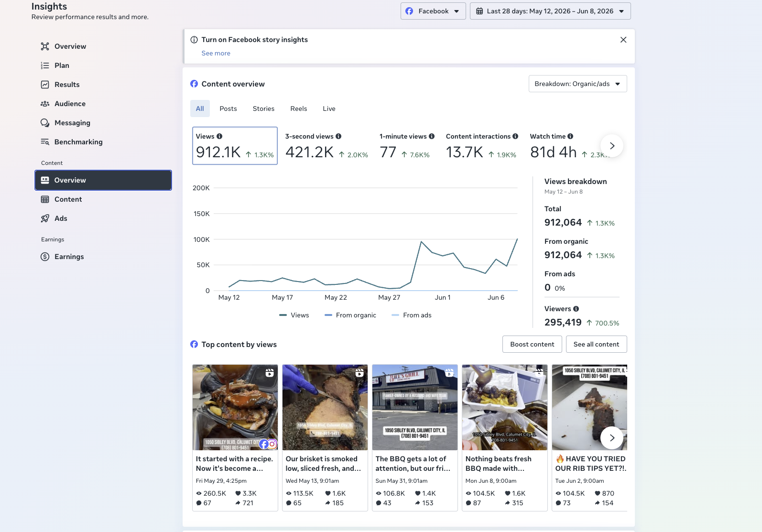Screen dimensions: 762x532
Task: Open the 'The BBQ gets a lot of' thumbnail
Action: 414,407
